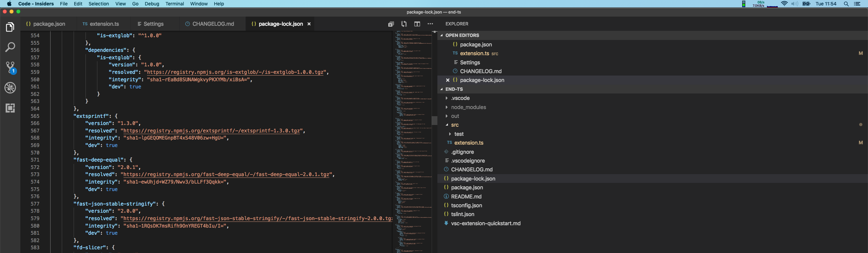Follow the extsprintf-1.3.0.tgz registry link

tap(212, 131)
